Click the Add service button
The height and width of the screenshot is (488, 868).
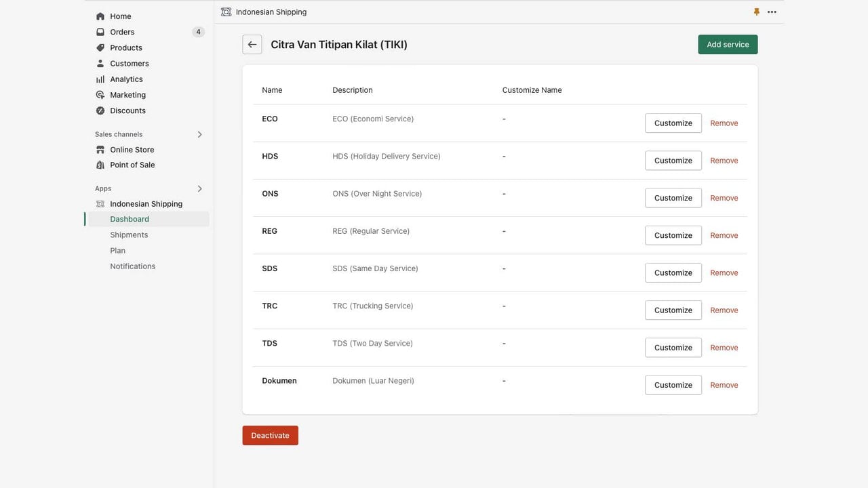click(728, 45)
